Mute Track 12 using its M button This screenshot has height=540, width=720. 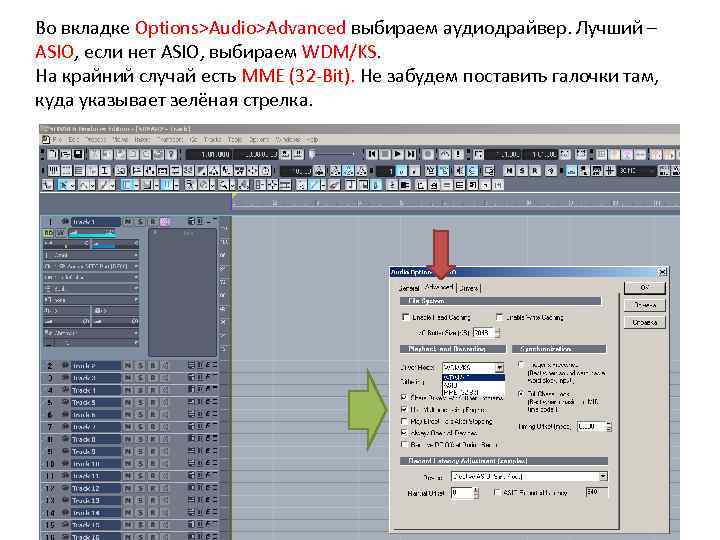click(128, 489)
